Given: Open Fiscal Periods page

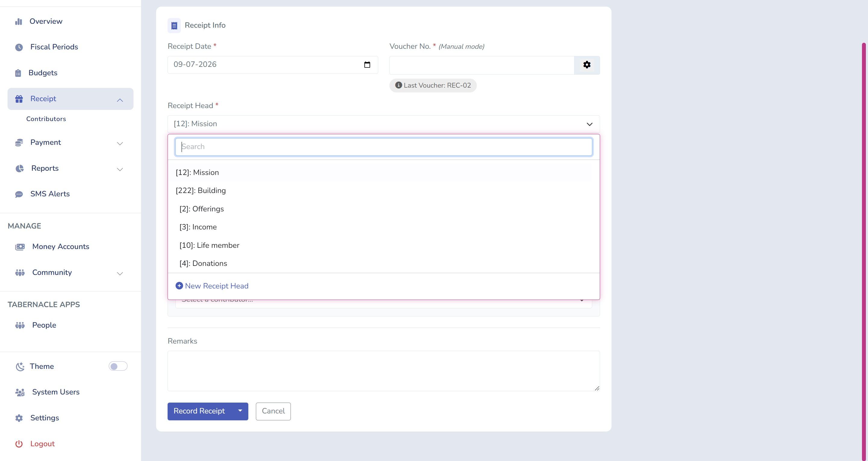Looking at the screenshot, I should coord(54,47).
